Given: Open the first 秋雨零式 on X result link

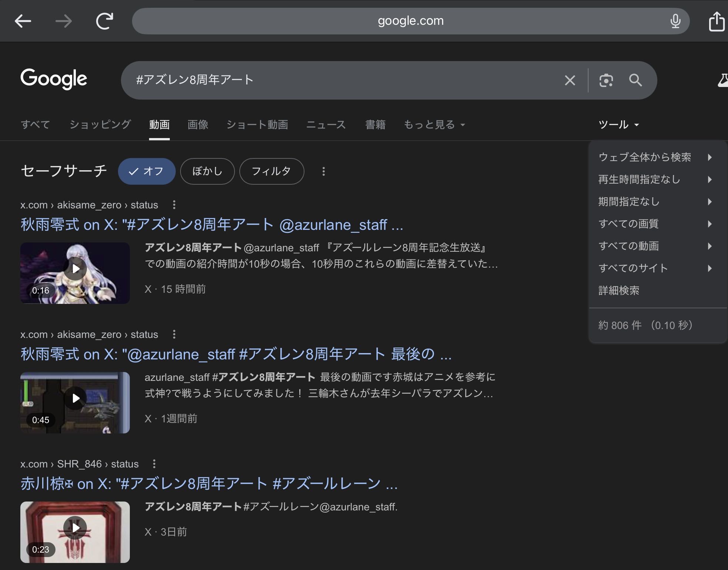Looking at the screenshot, I should click(212, 225).
